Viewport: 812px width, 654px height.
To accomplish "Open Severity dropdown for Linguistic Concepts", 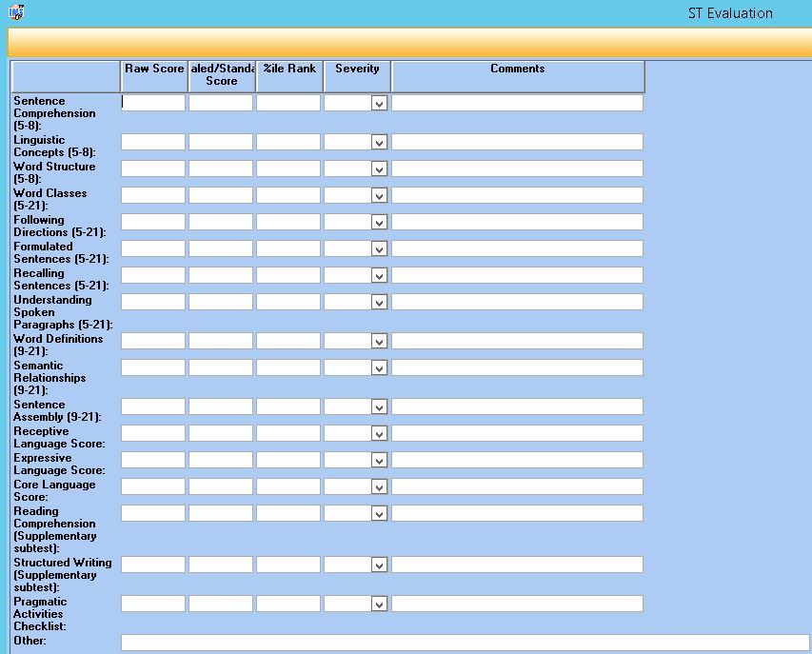I will 379,142.
